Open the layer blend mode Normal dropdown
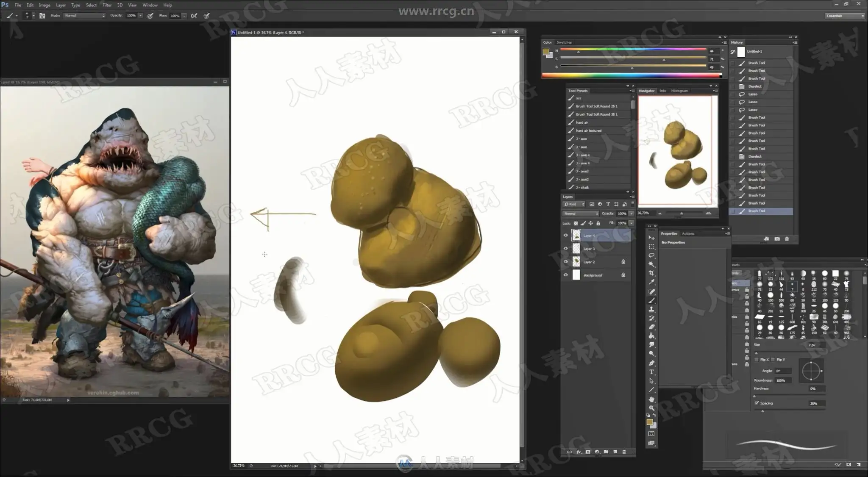 tap(580, 214)
